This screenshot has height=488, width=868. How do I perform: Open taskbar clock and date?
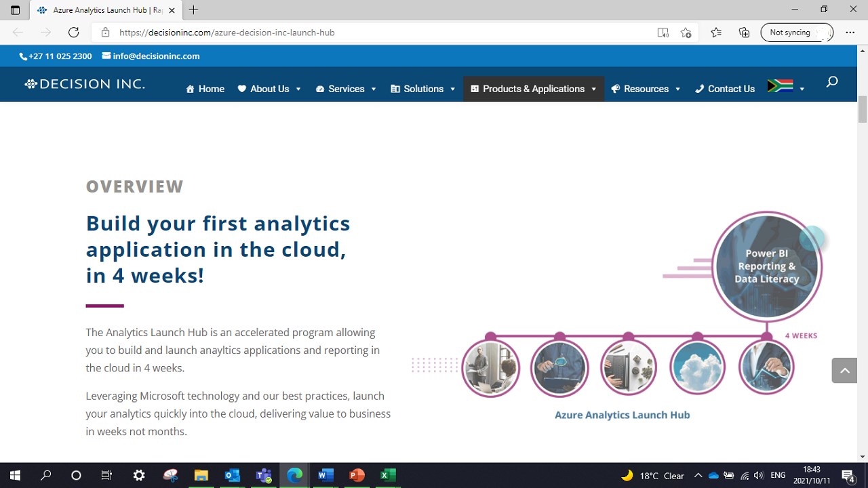pos(812,475)
